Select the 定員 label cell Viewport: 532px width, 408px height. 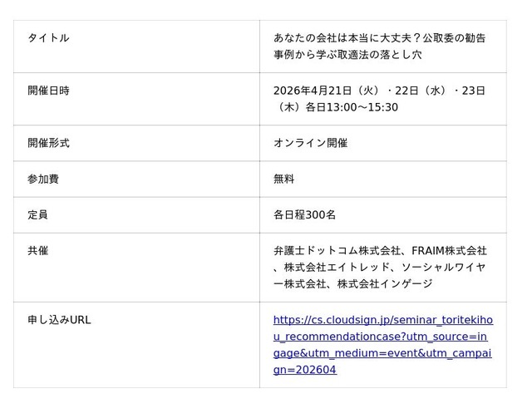37,214
